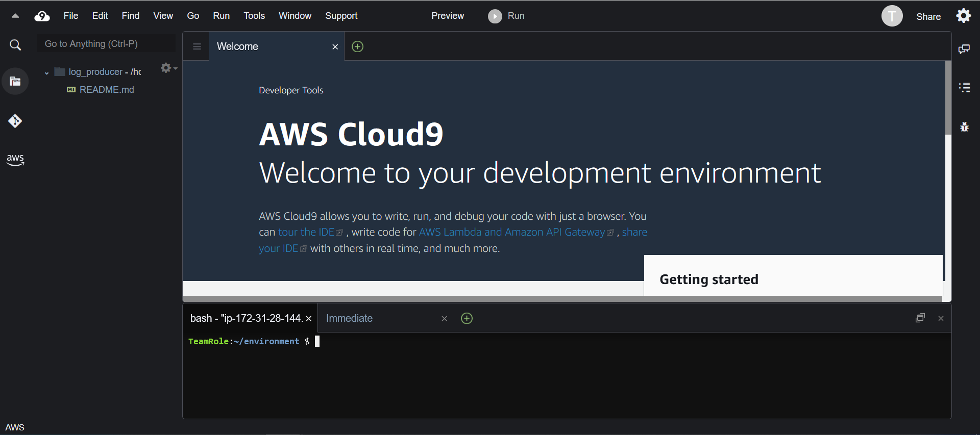980x435 pixels.
Task: Click the AWS status bar label
Action: [15, 427]
